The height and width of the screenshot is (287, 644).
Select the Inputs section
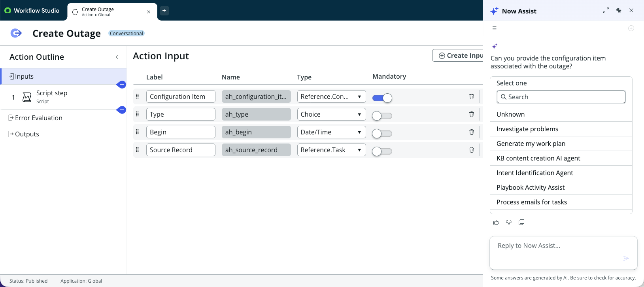(63, 76)
